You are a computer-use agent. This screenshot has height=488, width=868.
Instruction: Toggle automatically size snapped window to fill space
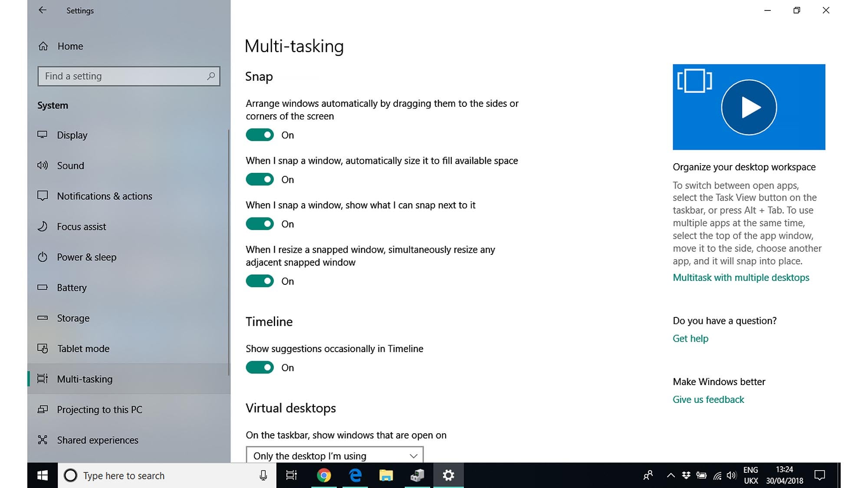[x=260, y=179]
